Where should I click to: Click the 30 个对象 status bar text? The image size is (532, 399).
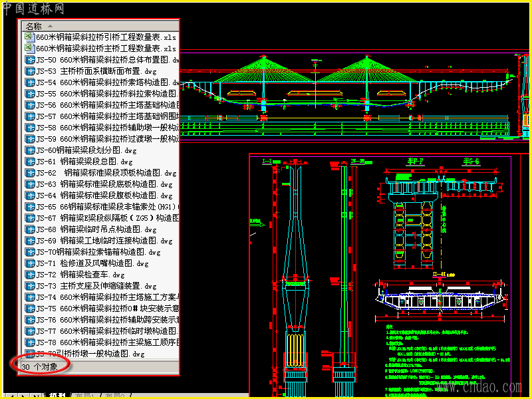39,367
